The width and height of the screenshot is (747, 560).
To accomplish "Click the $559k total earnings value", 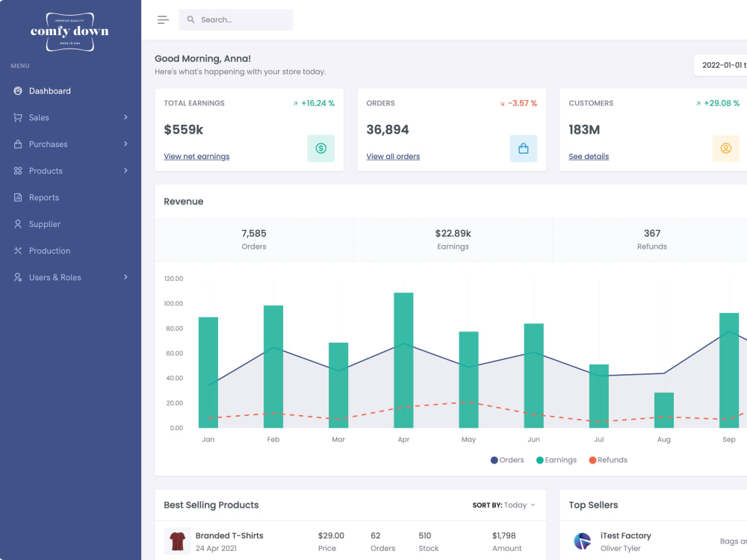I will [x=184, y=129].
